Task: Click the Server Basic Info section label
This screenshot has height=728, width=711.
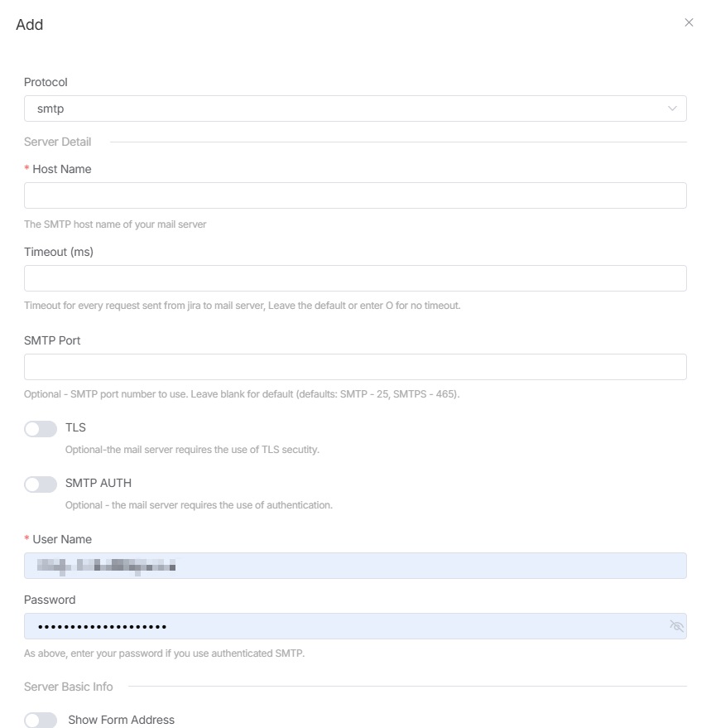Action: click(x=70, y=687)
